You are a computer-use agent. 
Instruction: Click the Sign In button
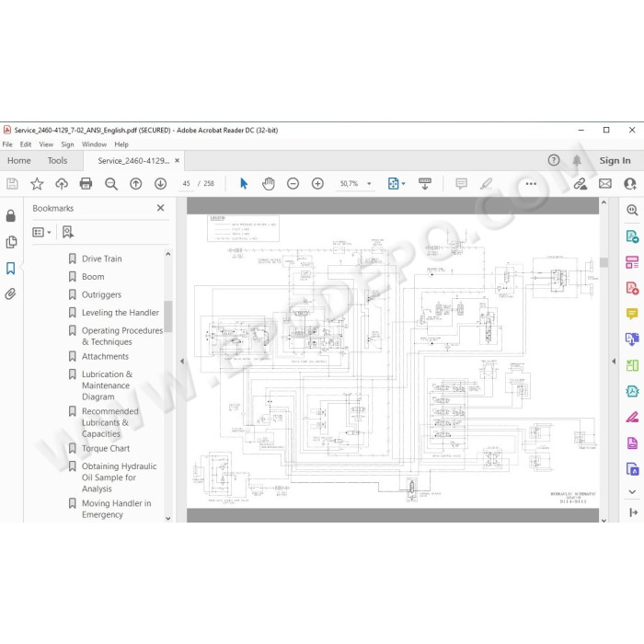(615, 161)
